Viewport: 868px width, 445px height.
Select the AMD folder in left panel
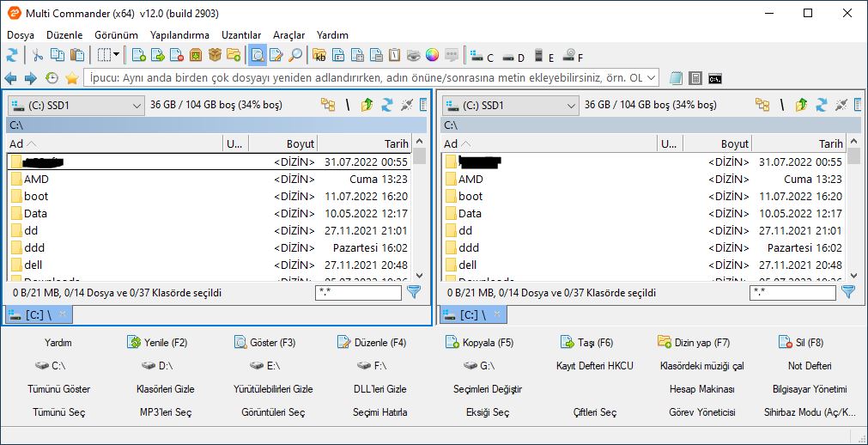coord(209,179)
